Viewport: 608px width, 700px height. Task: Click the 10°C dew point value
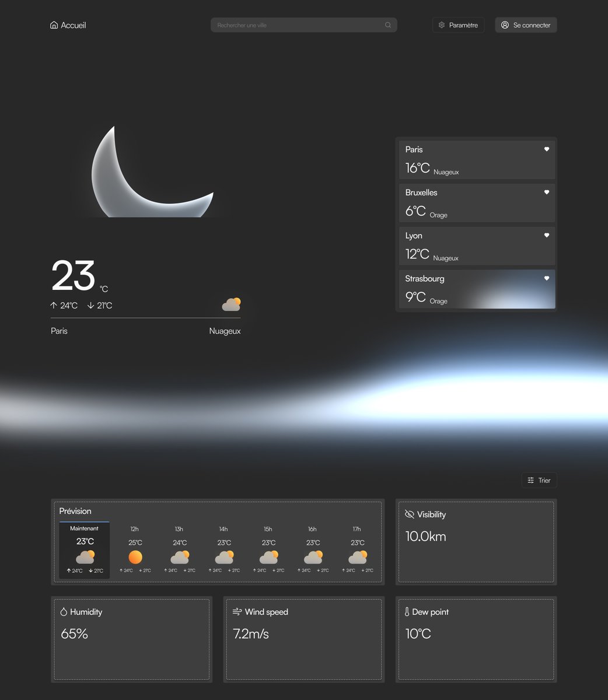click(418, 634)
